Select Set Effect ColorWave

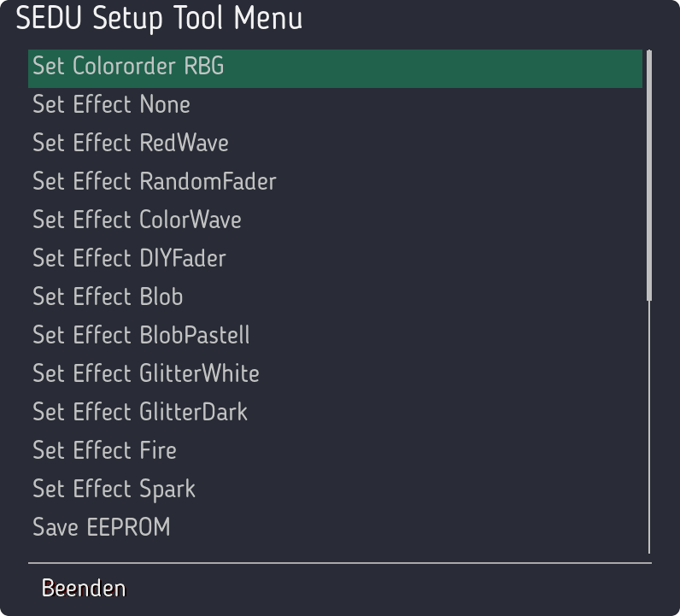[x=137, y=220]
